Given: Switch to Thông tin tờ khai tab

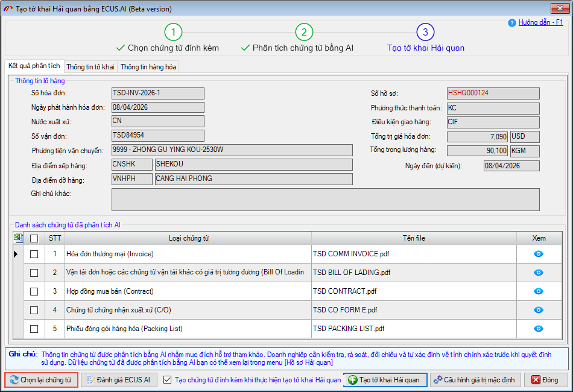Looking at the screenshot, I should [x=90, y=66].
